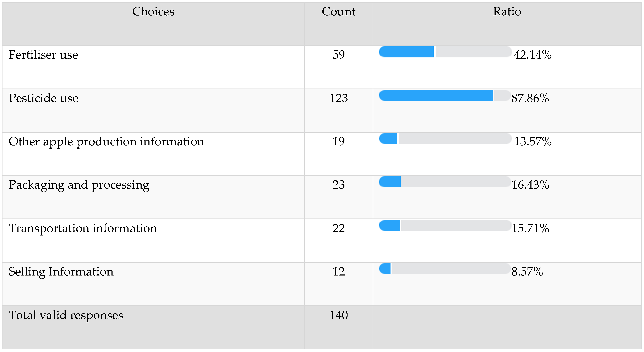Click the Total valid responses label
The height and width of the screenshot is (352, 644).
point(66,315)
